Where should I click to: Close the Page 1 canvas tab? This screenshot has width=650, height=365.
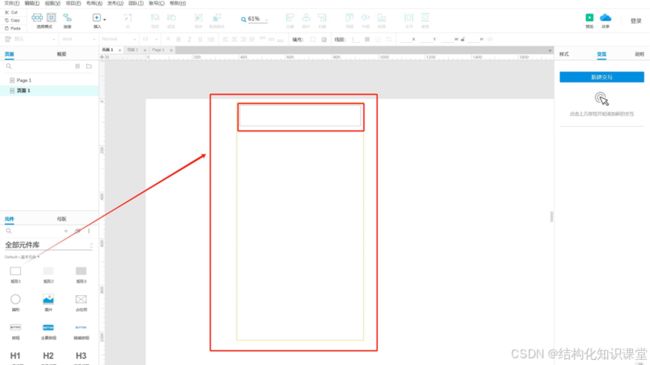tap(171, 50)
